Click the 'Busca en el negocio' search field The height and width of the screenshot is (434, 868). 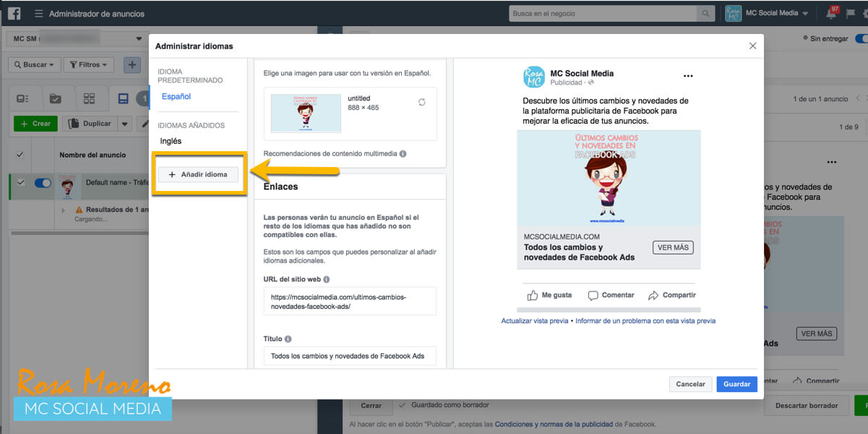(x=603, y=14)
